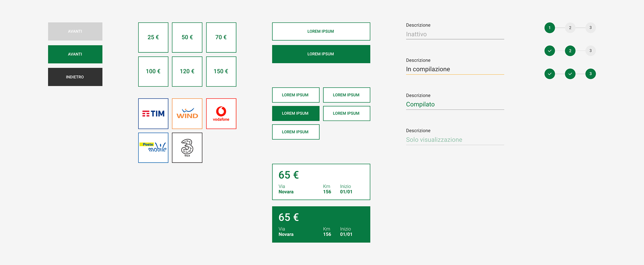This screenshot has height=265, width=644.
Task: Click the green active step 3 circle
Action: pyautogui.click(x=590, y=74)
